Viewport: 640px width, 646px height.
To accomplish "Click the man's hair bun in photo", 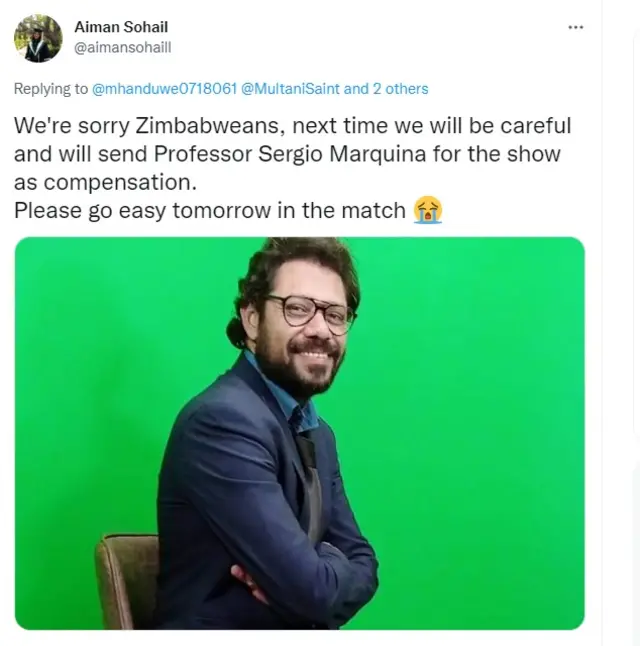I will pyautogui.click(x=236, y=333).
